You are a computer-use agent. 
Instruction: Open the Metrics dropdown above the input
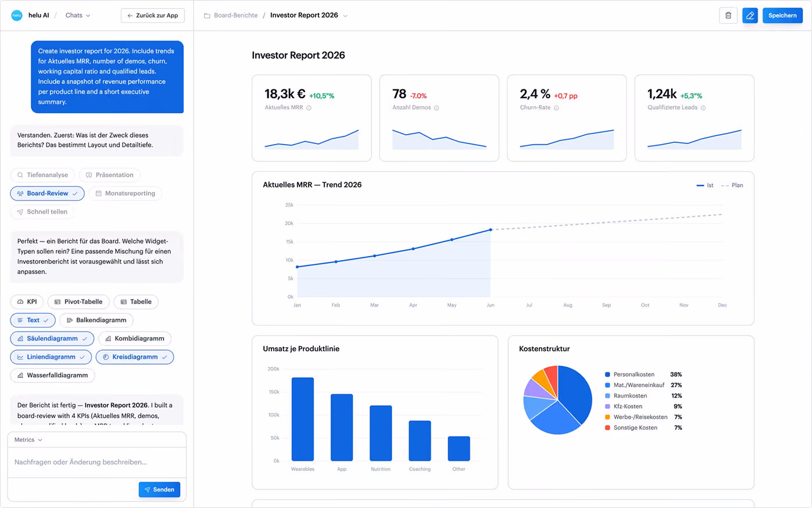[28, 440]
